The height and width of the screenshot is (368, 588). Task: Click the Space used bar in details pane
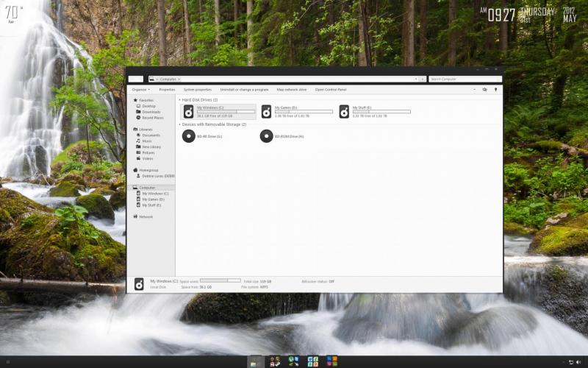click(220, 280)
